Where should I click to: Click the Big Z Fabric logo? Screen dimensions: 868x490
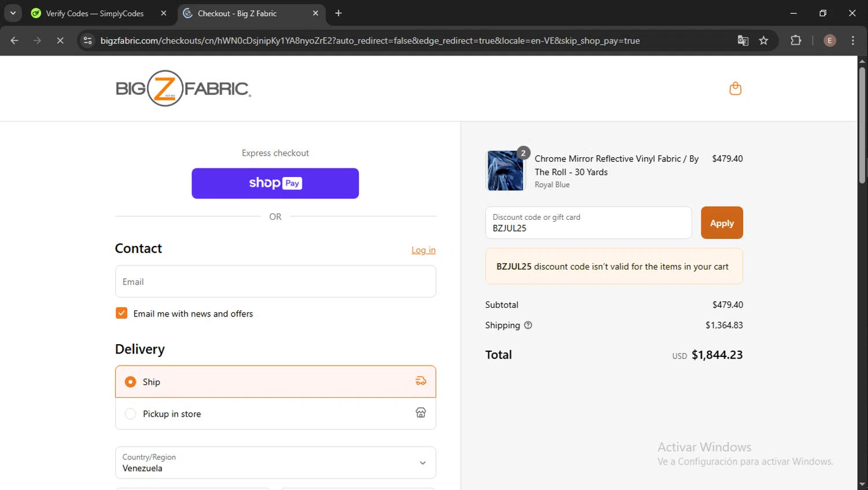(183, 89)
